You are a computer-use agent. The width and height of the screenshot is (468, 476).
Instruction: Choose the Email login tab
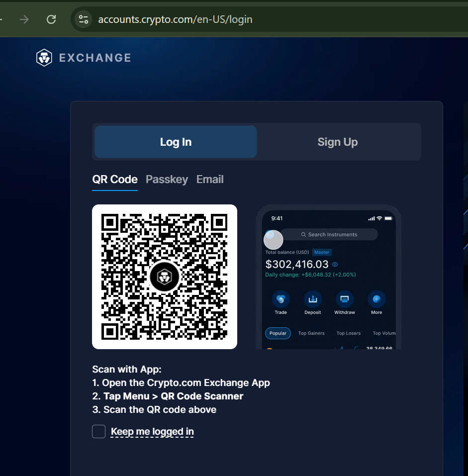pos(210,180)
